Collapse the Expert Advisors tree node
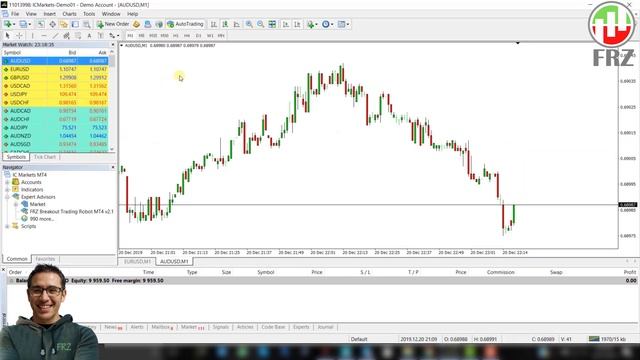 pos(7,197)
